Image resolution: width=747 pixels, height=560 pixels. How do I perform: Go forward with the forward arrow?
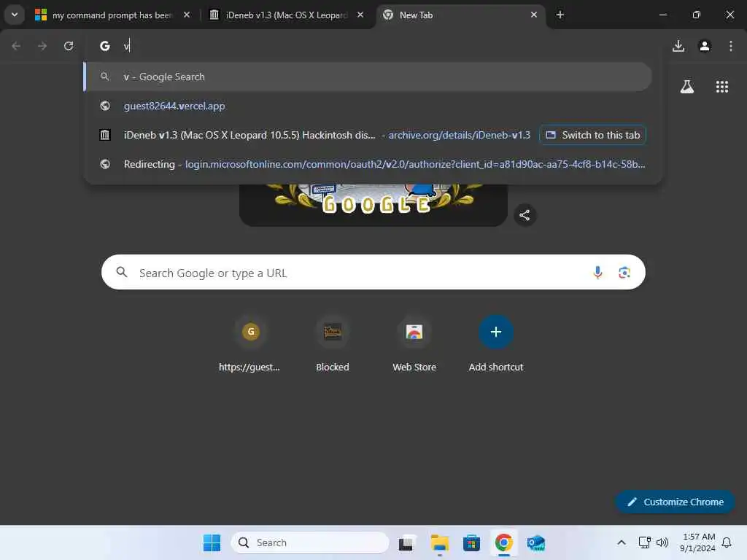[42, 46]
